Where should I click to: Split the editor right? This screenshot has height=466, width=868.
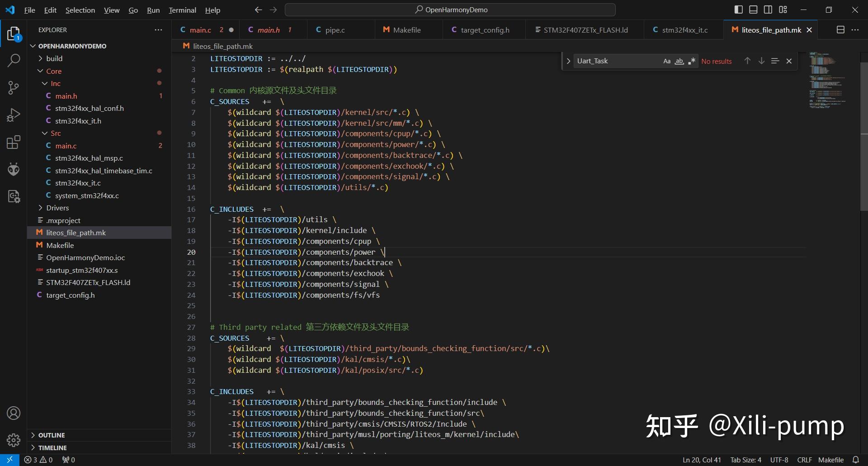click(840, 30)
